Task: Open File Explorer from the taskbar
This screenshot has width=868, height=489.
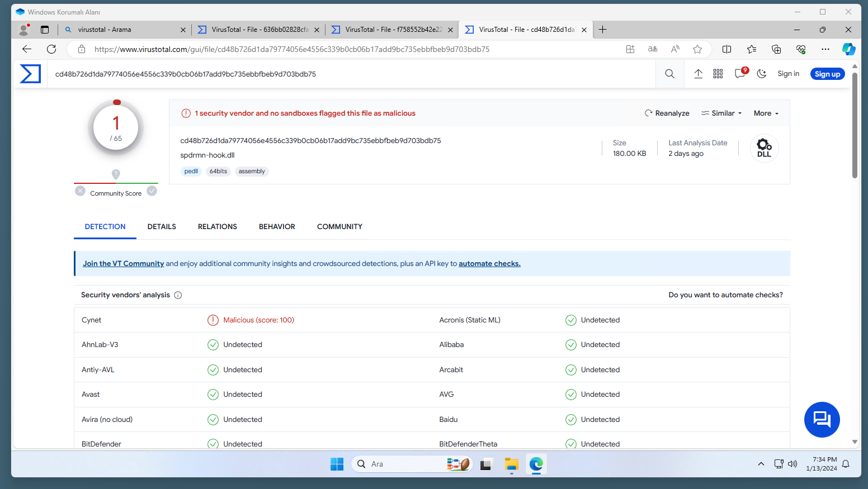Action: pos(511,464)
